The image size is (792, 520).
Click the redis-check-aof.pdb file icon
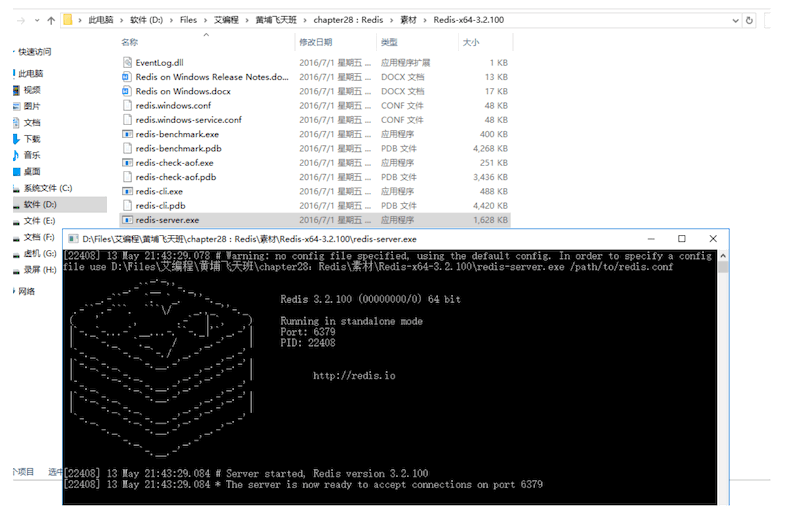(x=127, y=177)
